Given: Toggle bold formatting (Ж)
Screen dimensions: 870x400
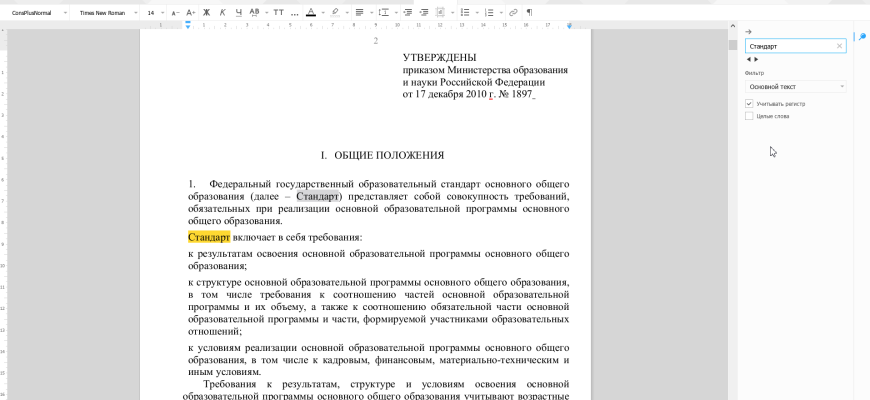Looking at the screenshot, I should pos(207,12).
